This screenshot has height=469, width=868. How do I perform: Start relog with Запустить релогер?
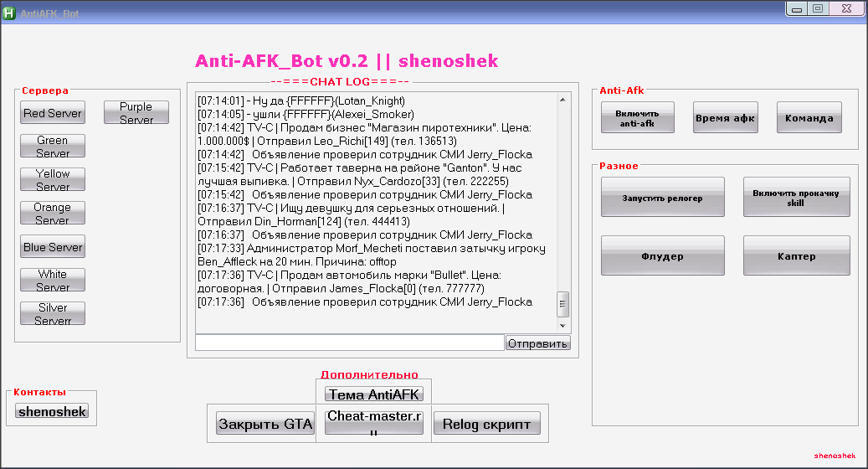coord(662,198)
